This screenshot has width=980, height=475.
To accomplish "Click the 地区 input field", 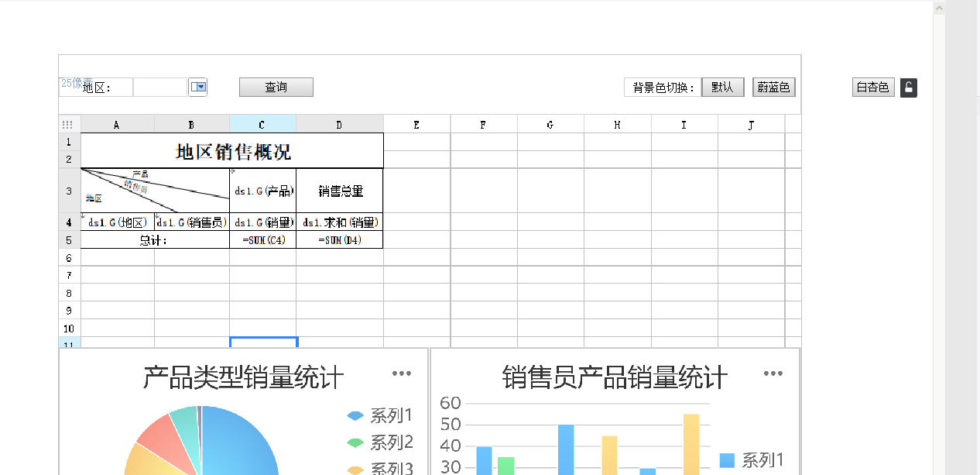I will [160, 88].
